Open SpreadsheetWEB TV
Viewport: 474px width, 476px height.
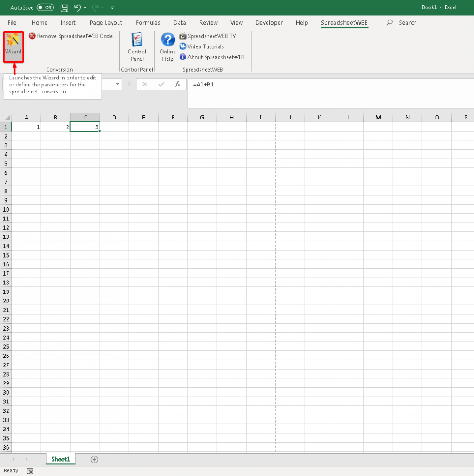(207, 36)
